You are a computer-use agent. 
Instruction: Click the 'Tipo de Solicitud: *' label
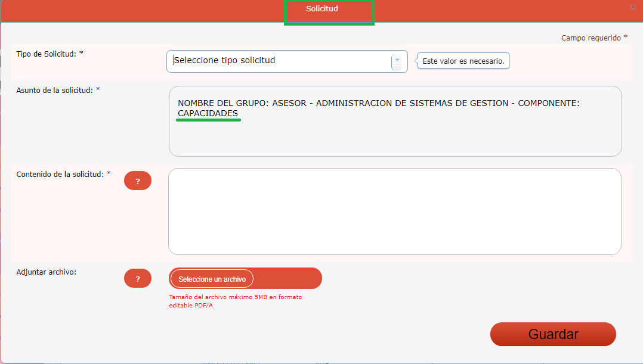pos(50,54)
